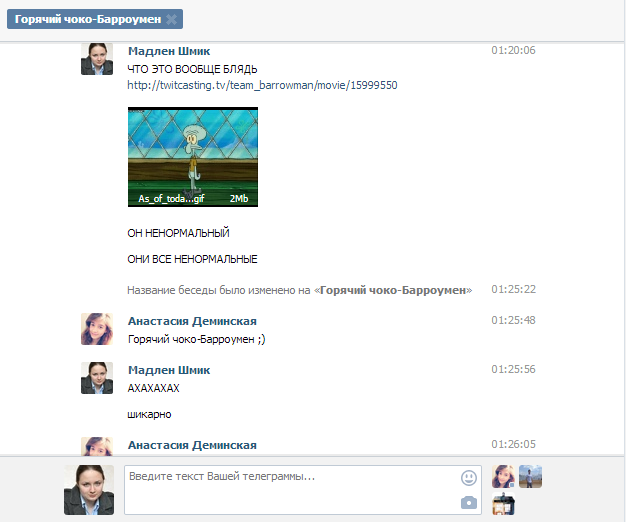
Task: Select the message ОН НЕНОРМАЛЬНЫЙ
Action: 178,233
